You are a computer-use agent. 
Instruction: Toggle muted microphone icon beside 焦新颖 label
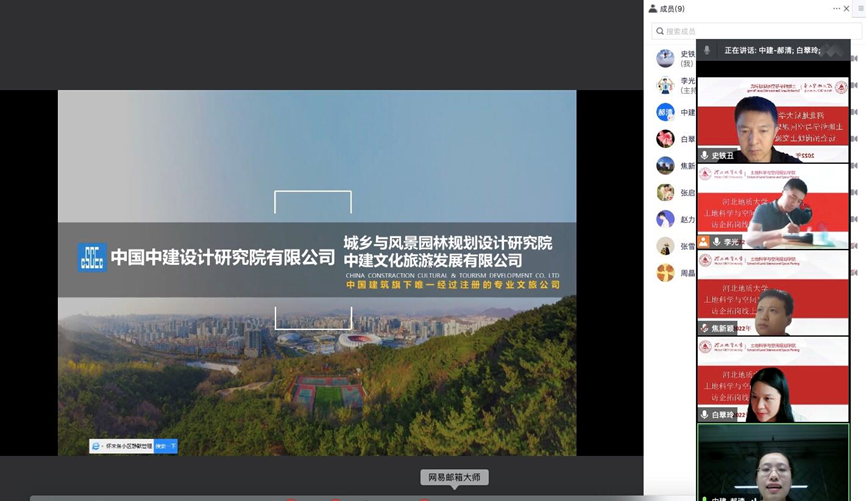[705, 328]
